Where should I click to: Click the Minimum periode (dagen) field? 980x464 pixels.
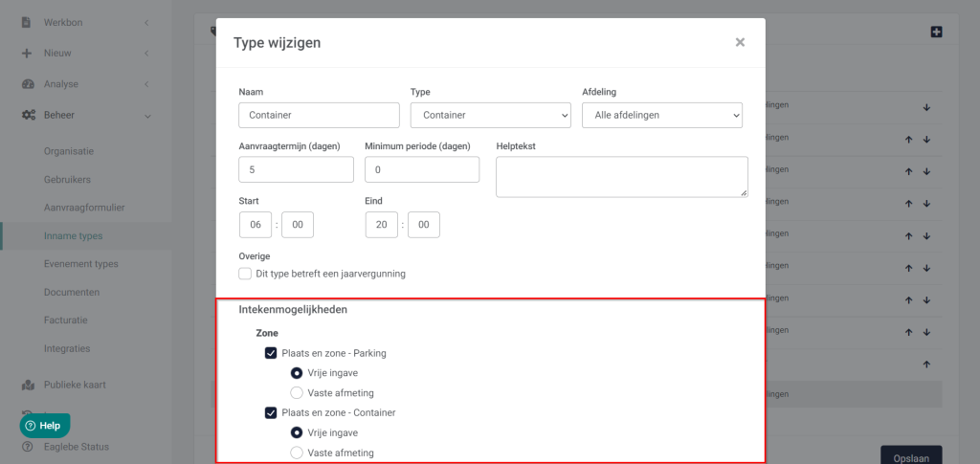(x=422, y=169)
